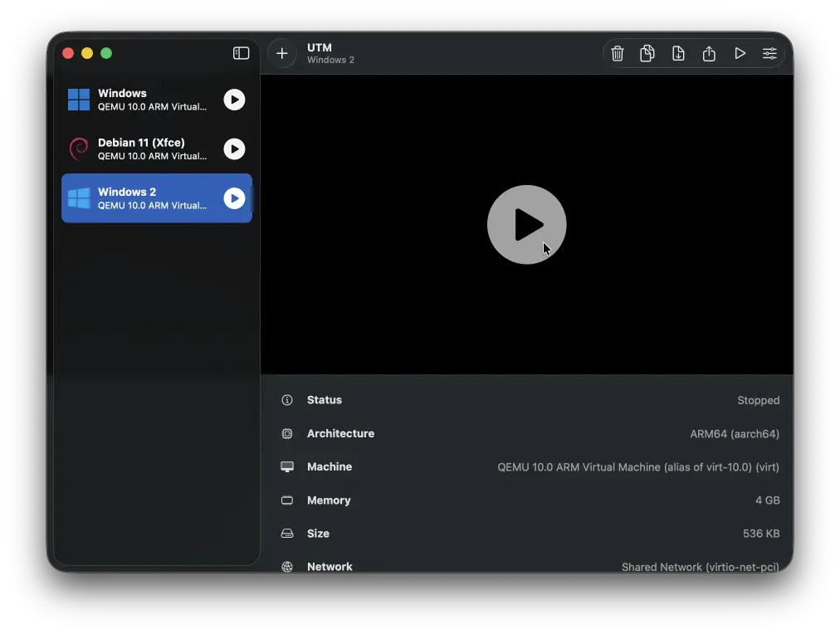Click the '4 GB' memory value
This screenshot has width=840, height=634.
click(767, 500)
